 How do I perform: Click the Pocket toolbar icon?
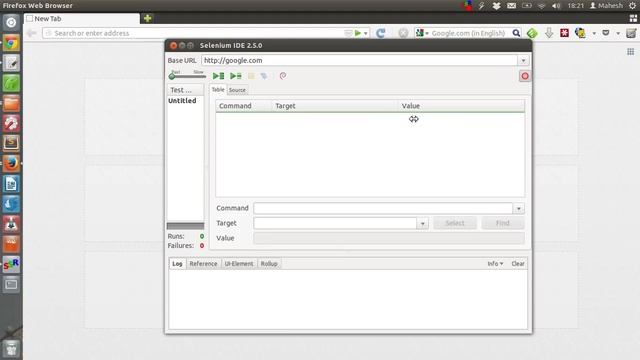tap(606, 33)
